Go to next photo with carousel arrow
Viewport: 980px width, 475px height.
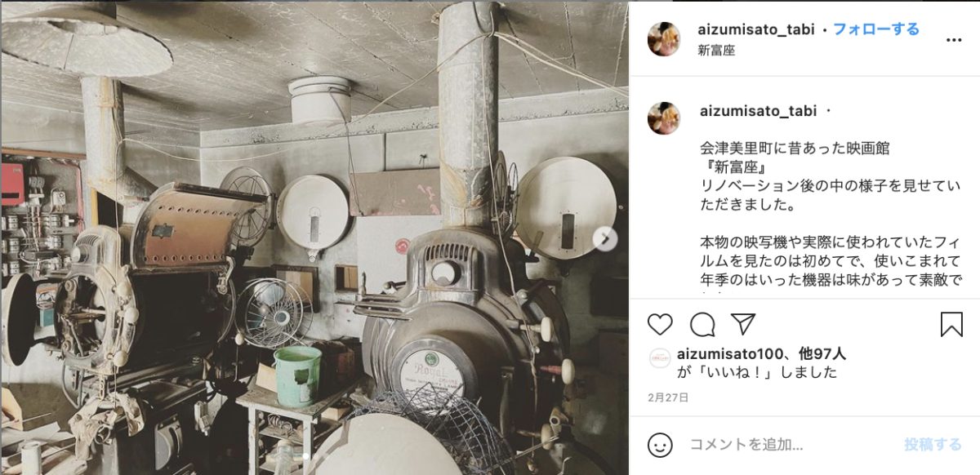click(x=605, y=238)
